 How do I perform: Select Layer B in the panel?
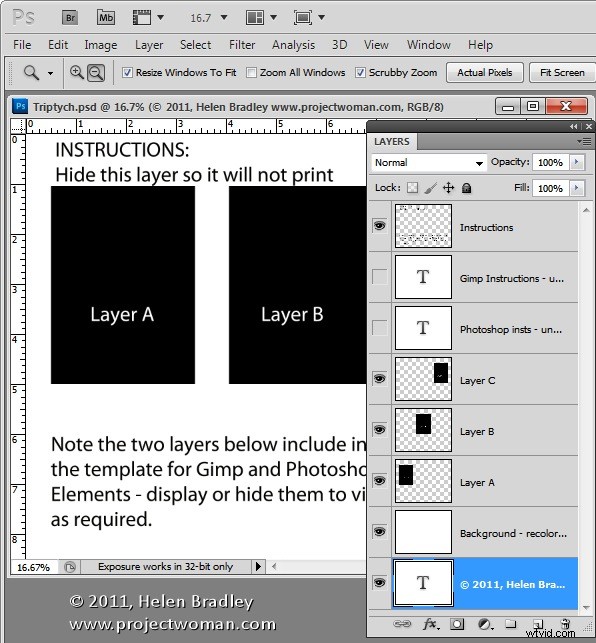(x=485, y=430)
